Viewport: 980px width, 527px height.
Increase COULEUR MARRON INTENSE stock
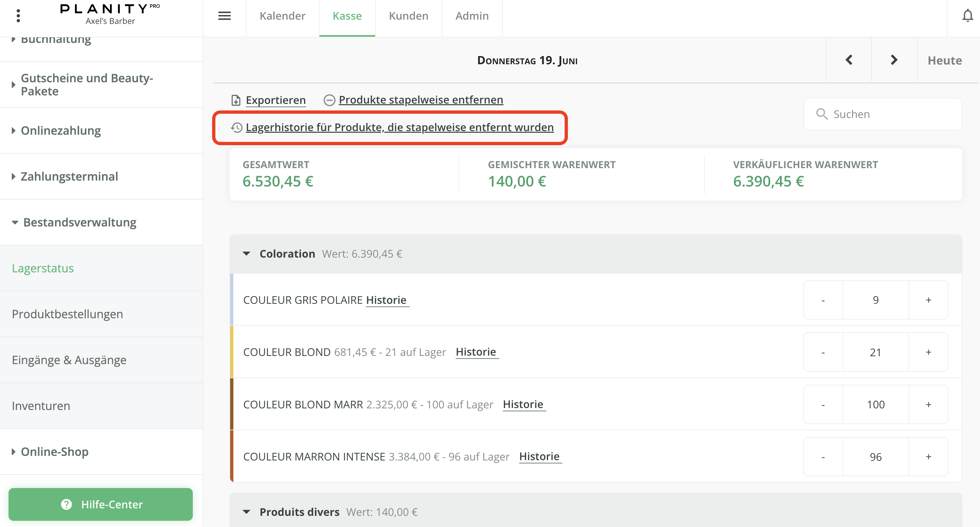928,457
